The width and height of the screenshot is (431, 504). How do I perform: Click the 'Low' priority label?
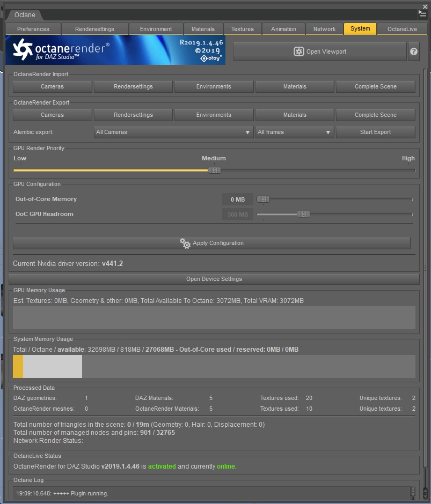(20, 158)
